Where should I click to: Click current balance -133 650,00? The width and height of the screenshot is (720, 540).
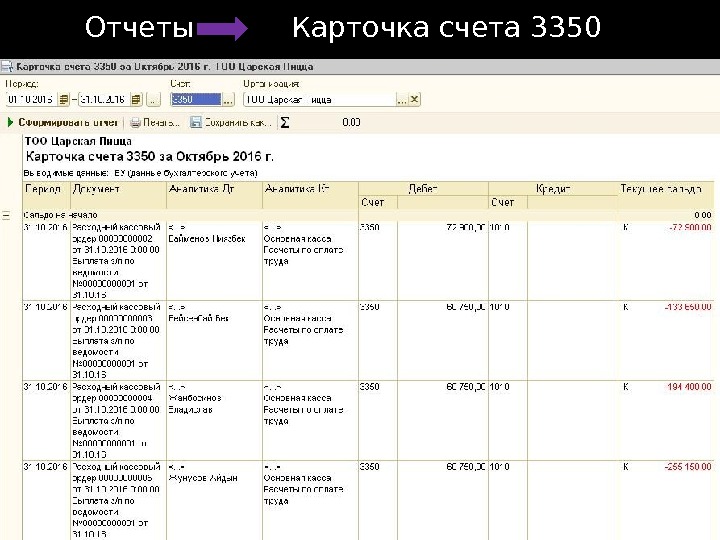click(688, 307)
